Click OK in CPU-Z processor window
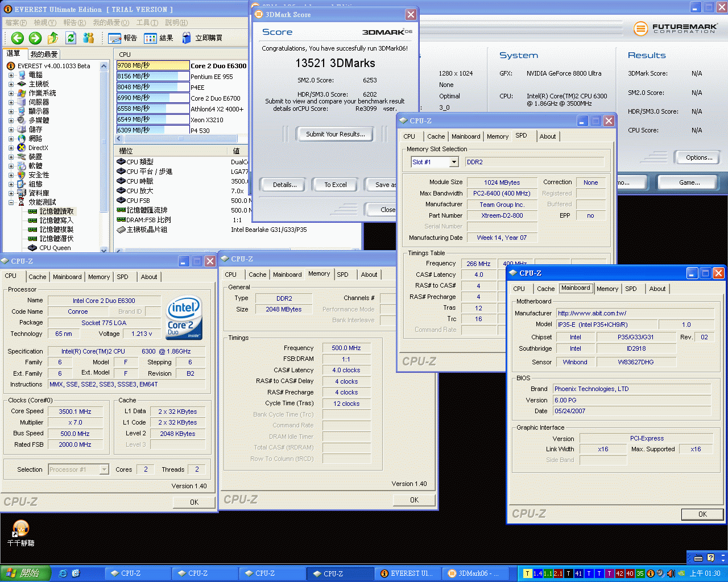Image resolution: width=728 pixels, height=582 pixels. (194, 502)
